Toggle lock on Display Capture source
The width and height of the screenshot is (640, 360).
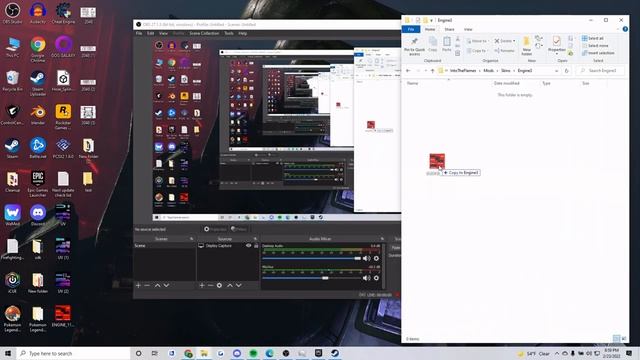click(256, 246)
